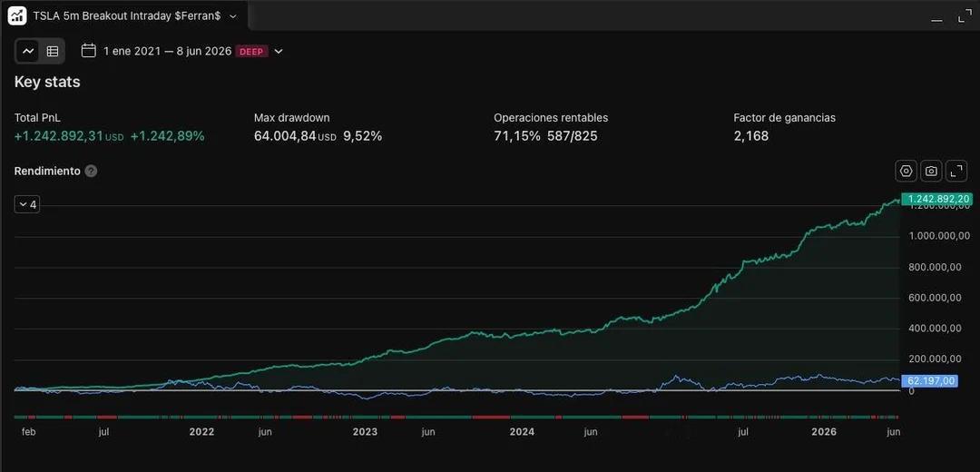The image size is (980, 472).
Task: Click the strategy report logo icon
Action: pyautogui.click(x=17, y=15)
